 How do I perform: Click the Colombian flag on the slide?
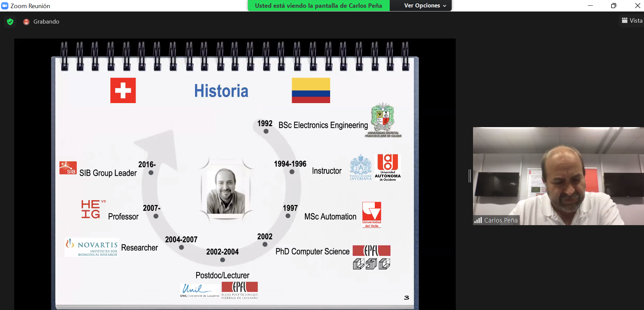[310, 90]
